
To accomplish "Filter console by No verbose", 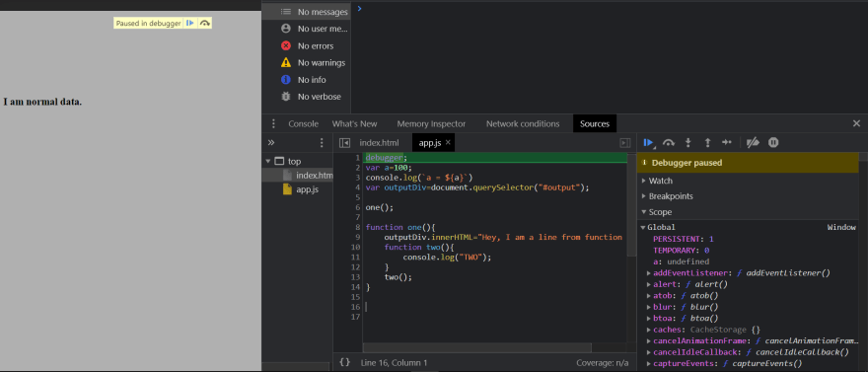I will [306, 97].
